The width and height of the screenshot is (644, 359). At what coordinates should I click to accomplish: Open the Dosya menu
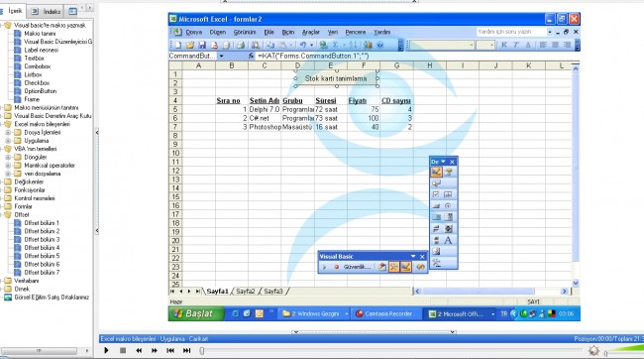(x=193, y=32)
